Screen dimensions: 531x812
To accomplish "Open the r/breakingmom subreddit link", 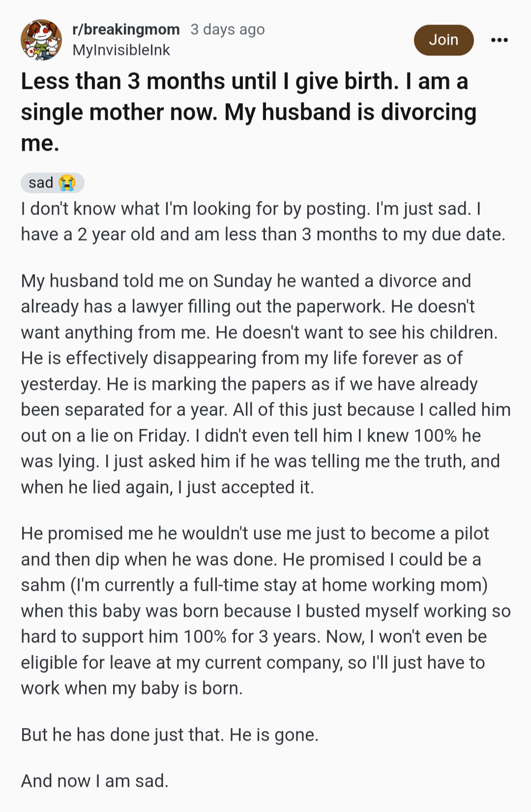I will point(126,29).
